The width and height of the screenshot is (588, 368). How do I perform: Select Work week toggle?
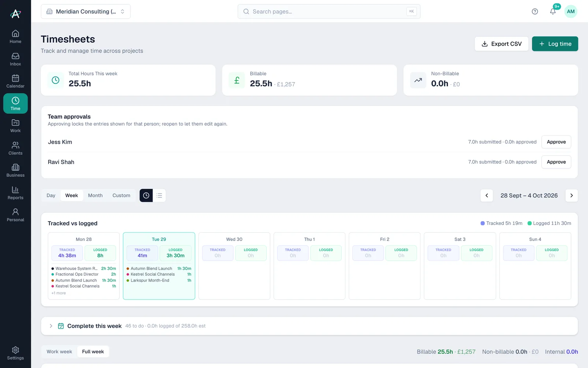(x=59, y=351)
